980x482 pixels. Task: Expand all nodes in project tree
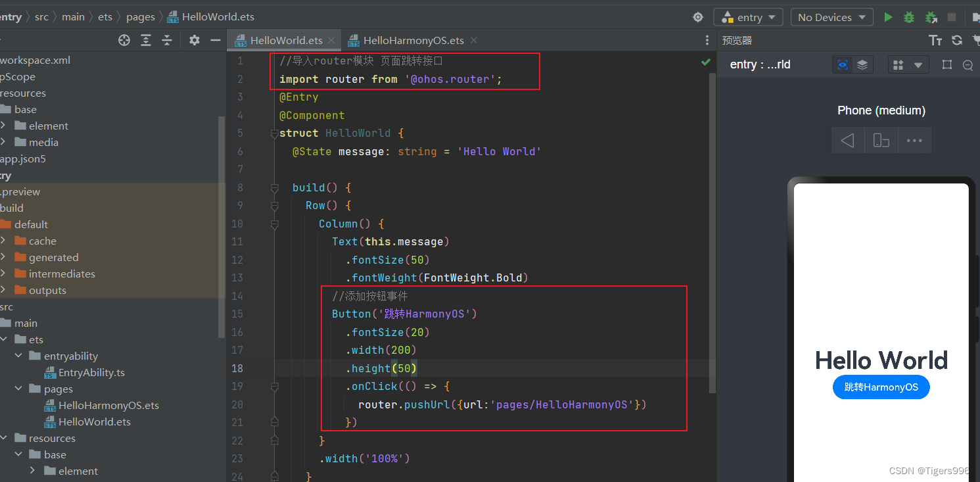click(146, 40)
